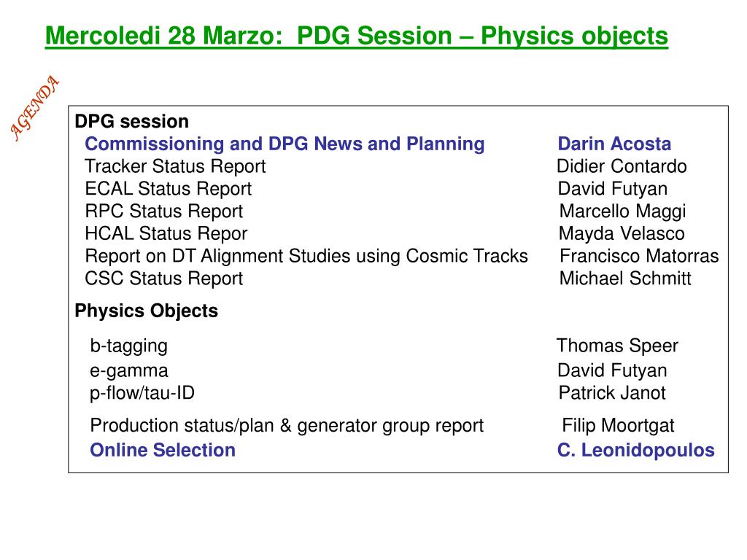Click the 'Physics Objects' section heading
747x560 pixels.
[146, 311]
